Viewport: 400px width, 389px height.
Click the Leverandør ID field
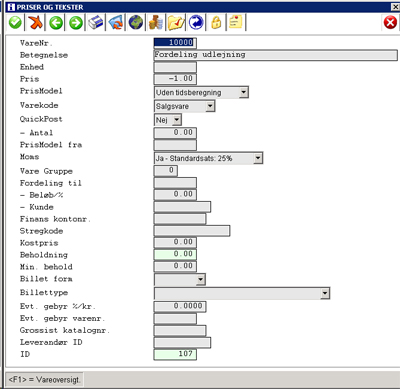pos(182,342)
